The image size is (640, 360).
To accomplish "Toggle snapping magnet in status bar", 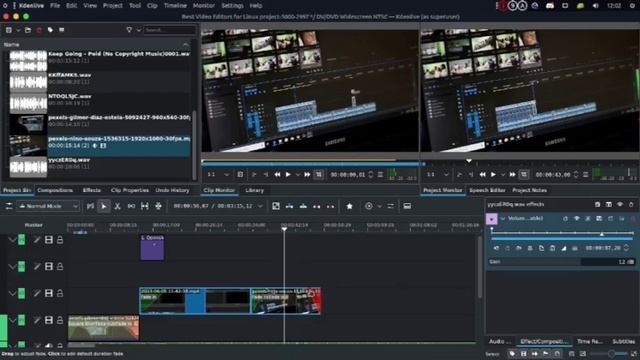I will [557, 354].
